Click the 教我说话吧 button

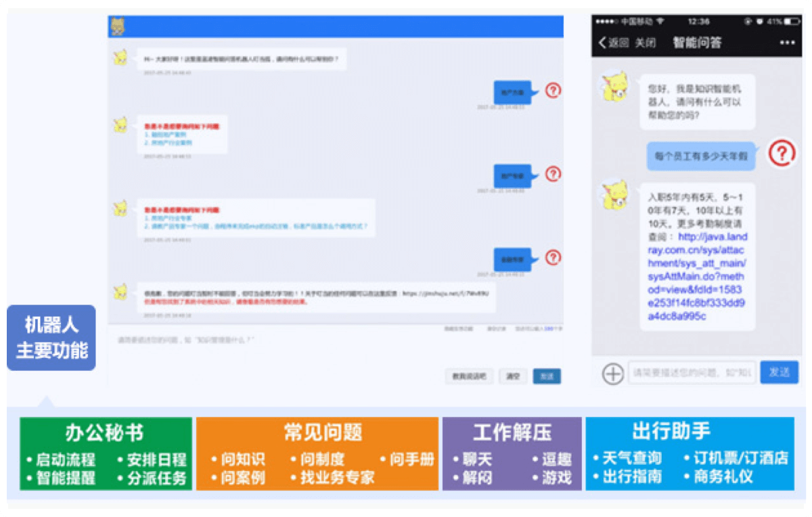pos(469,377)
